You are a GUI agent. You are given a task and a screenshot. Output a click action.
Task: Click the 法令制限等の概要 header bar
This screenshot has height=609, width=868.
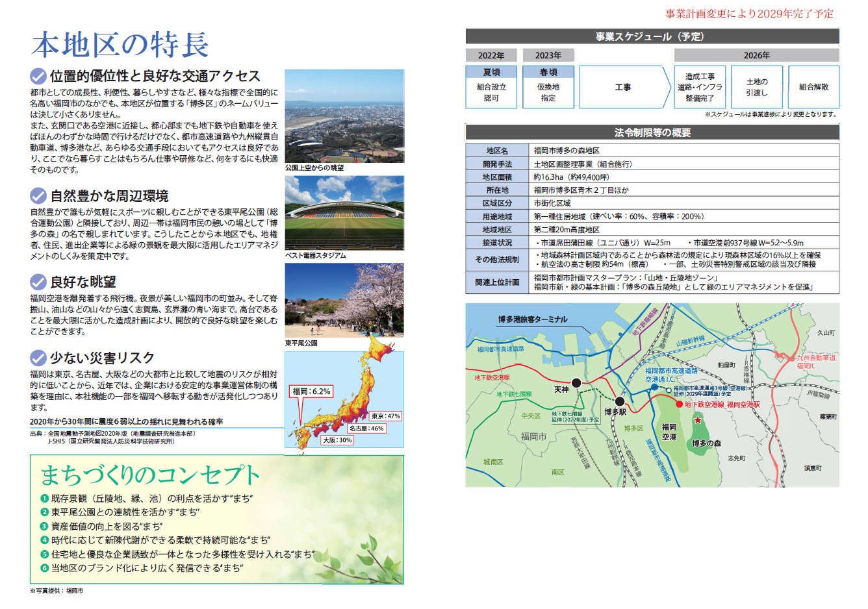[652, 132]
